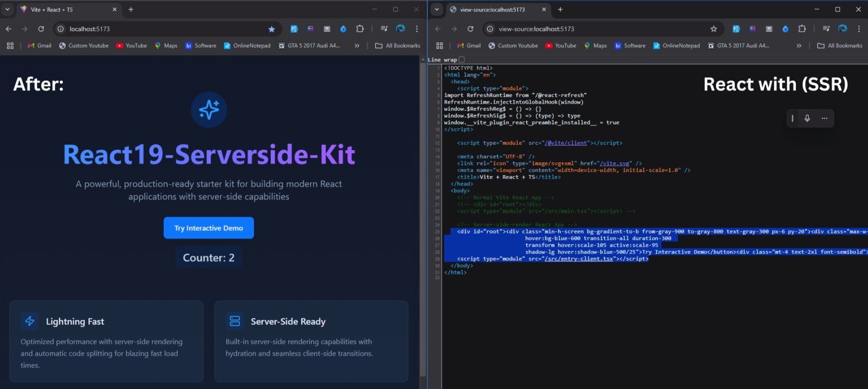Enable the Line wrap checkbox
Viewport: 868px width, 389px height.
tap(461, 60)
